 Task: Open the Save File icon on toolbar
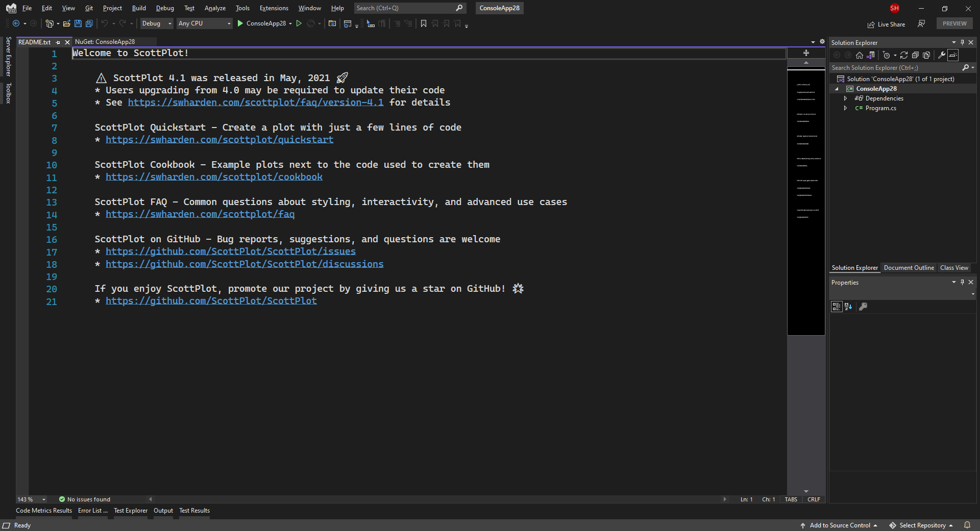78,23
